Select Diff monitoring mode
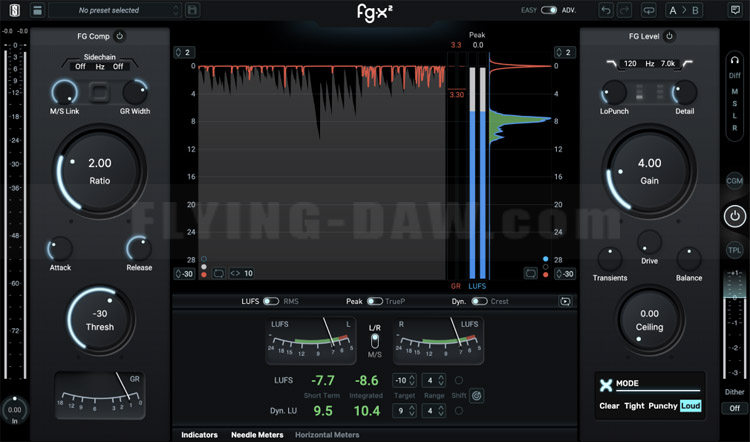Screen dimensions: 750x442 [x=735, y=76]
